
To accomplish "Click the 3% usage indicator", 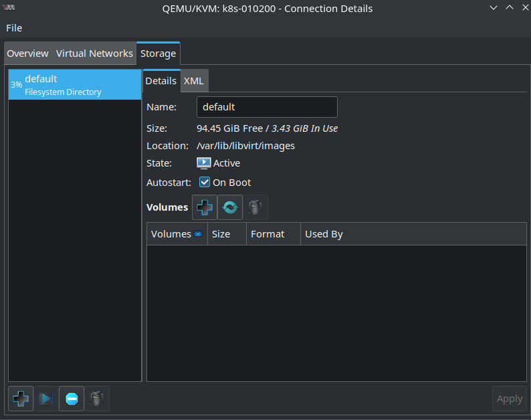I will pos(16,85).
